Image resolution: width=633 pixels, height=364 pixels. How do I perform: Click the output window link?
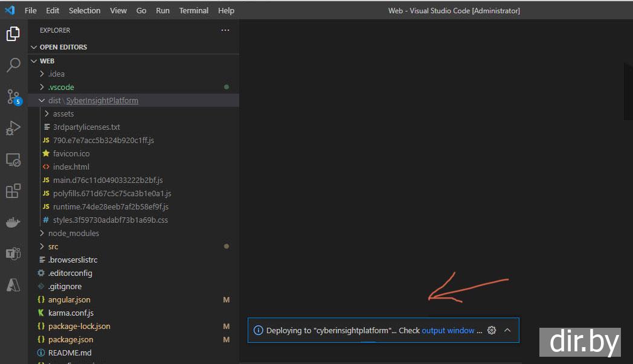click(448, 330)
